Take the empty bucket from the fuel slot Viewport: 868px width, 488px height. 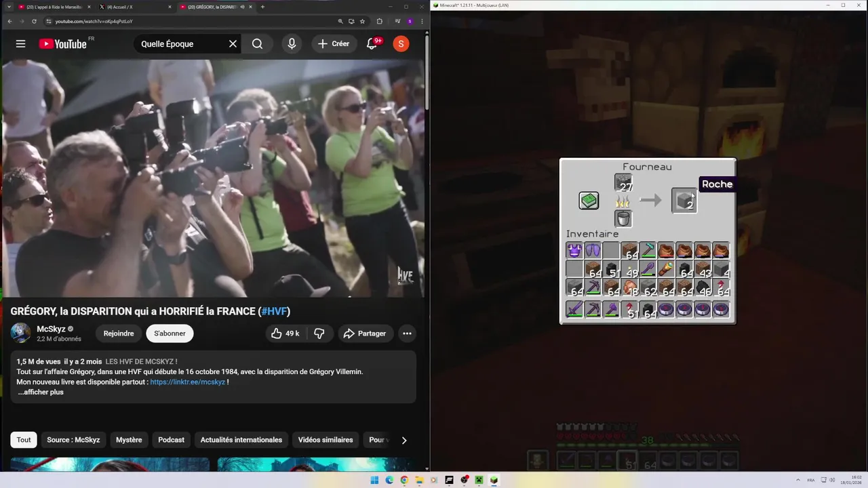click(623, 218)
